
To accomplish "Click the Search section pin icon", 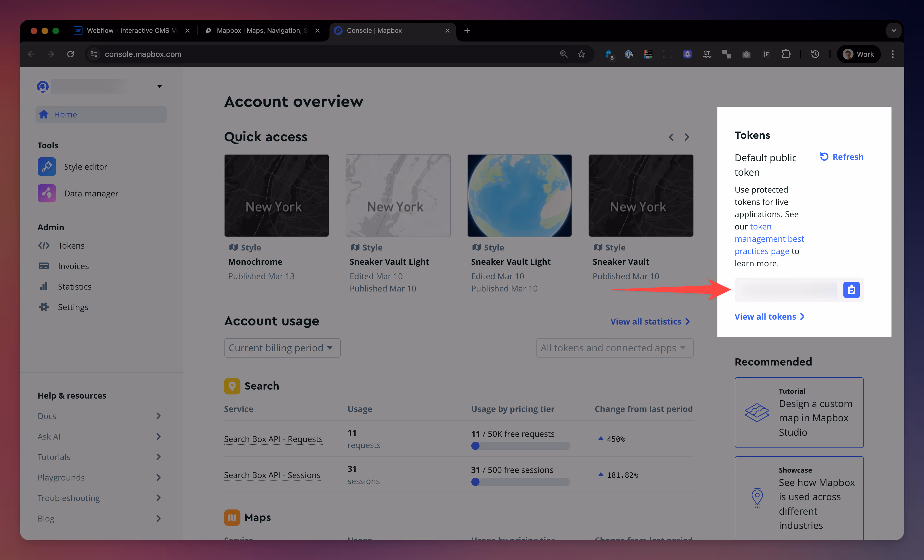I will (x=232, y=386).
